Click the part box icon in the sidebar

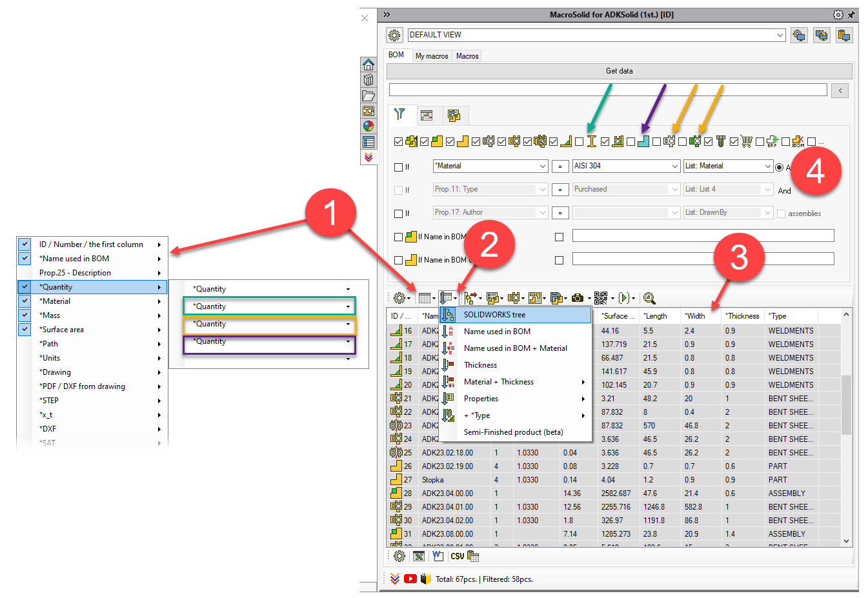(368, 80)
